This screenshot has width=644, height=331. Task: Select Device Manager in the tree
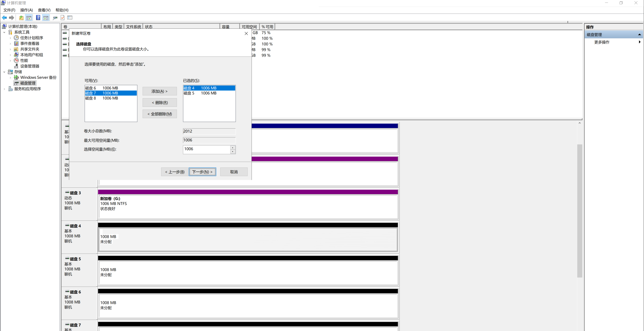pos(30,66)
